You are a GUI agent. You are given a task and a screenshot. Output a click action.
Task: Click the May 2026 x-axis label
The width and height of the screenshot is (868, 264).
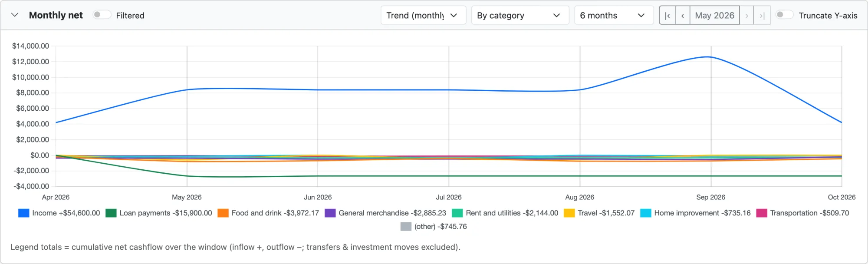coord(187,197)
